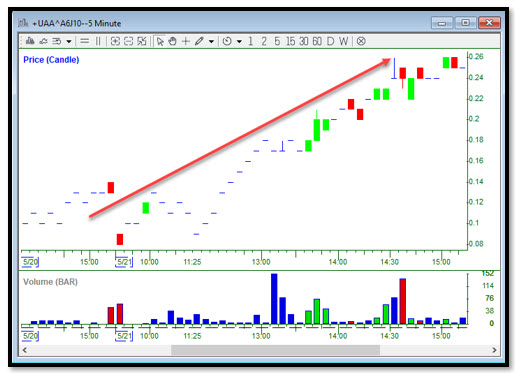Switch chart to 2 minute interval
The width and height of the screenshot is (515, 373).
click(x=264, y=41)
